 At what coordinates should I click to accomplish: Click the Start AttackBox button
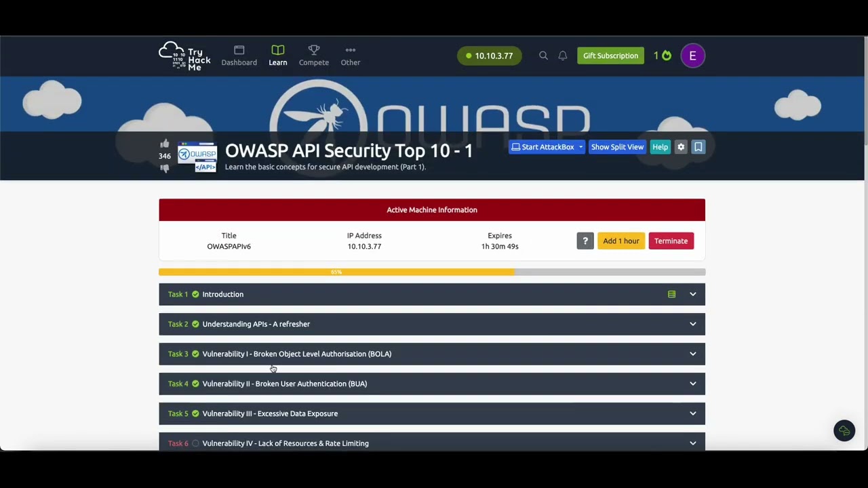[542, 147]
